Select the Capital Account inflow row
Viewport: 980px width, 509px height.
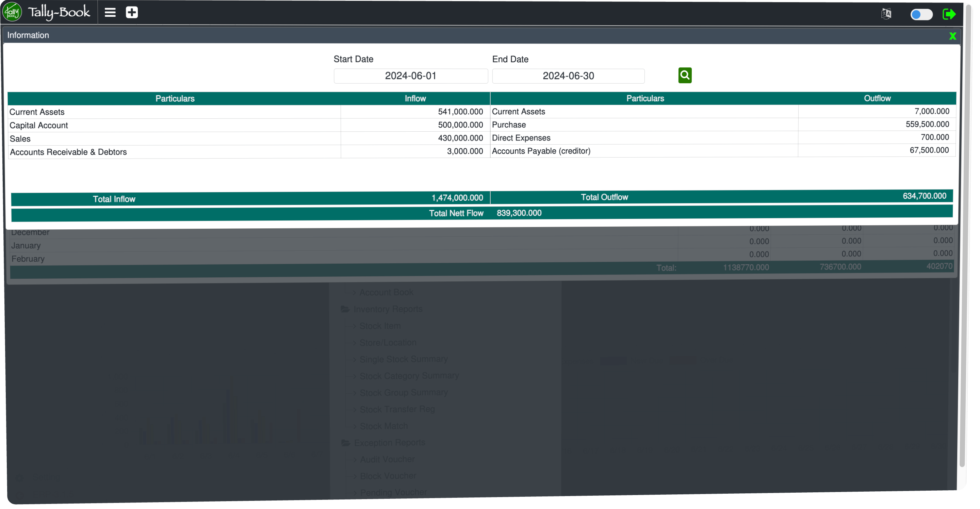(x=39, y=126)
